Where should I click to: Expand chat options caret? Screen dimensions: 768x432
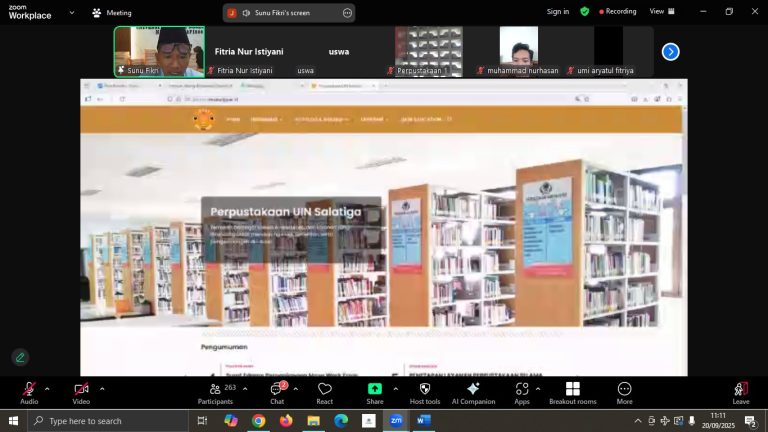295,389
